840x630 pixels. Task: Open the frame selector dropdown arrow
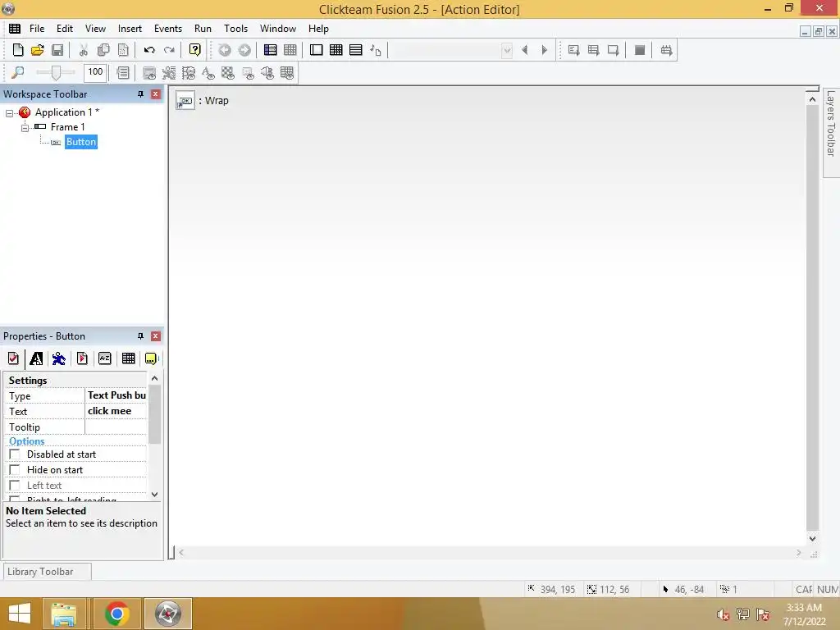tap(507, 50)
